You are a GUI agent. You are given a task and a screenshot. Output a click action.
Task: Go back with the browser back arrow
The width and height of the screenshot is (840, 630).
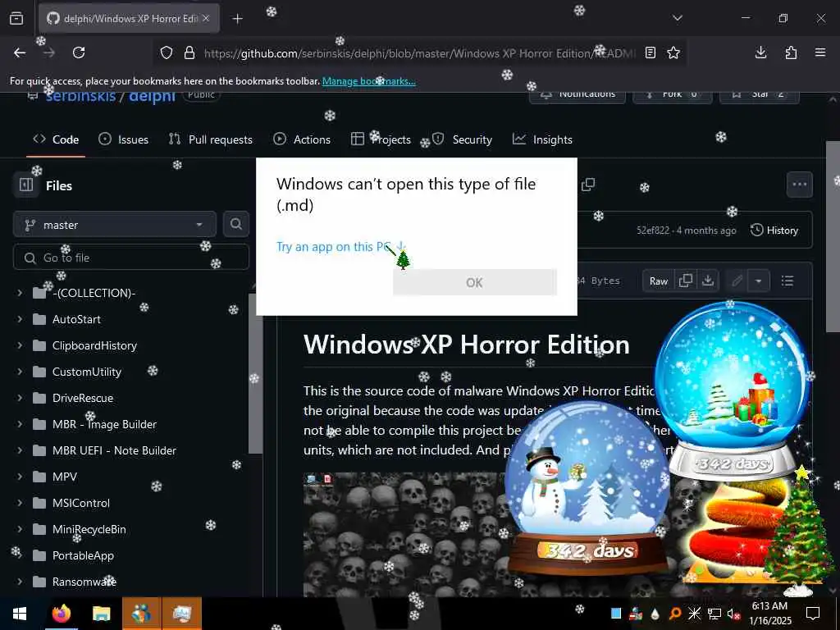pos(20,52)
